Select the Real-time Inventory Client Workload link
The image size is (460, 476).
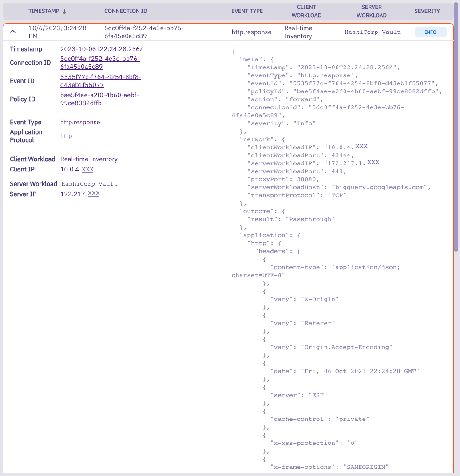tap(88, 159)
